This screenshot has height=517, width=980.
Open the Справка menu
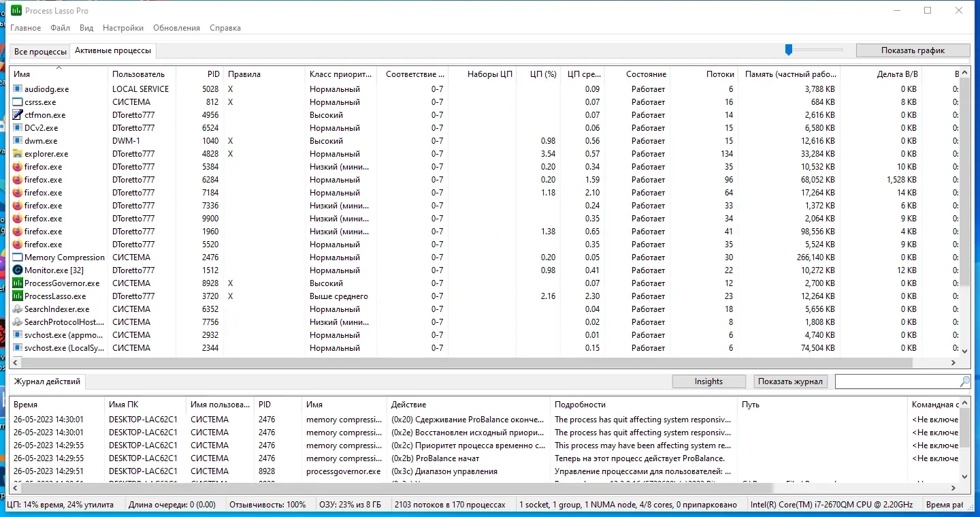(x=225, y=28)
